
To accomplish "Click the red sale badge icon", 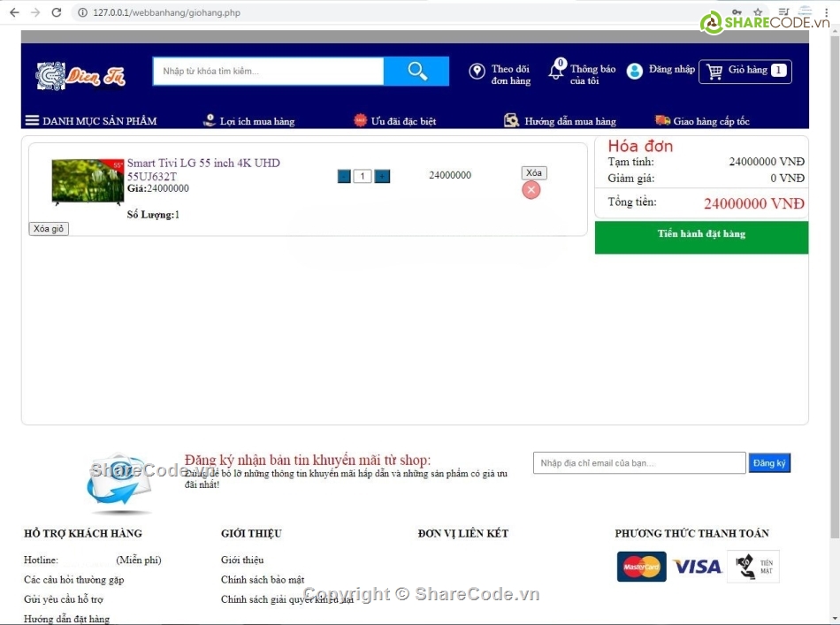I will pyautogui.click(x=361, y=120).
